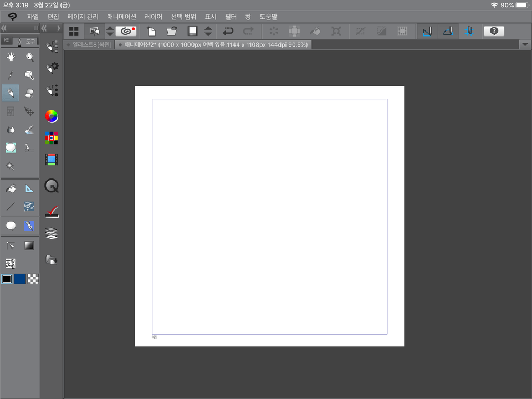
Task: Open the Layer palette stack icon
Action: pyautogui.click(x=52, y=233)
